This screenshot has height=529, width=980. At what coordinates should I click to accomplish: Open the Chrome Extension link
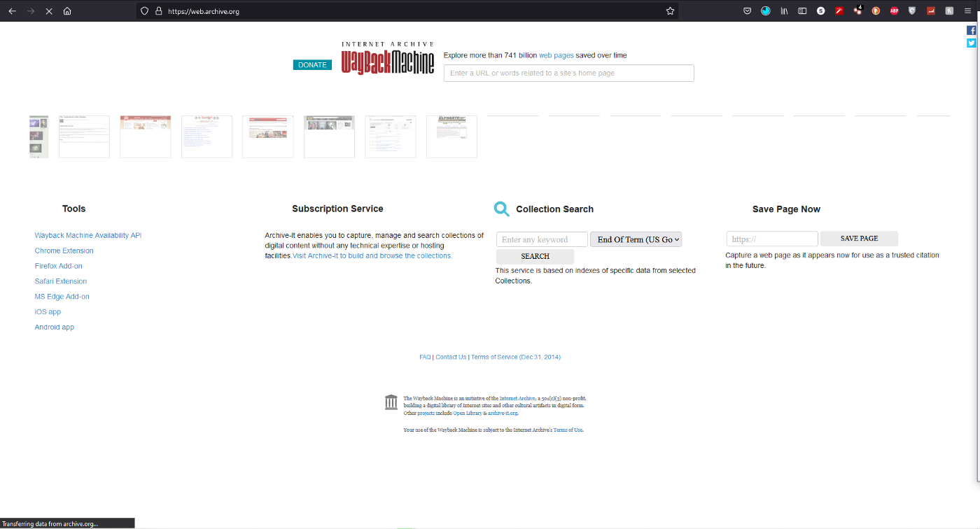[64, 251]
